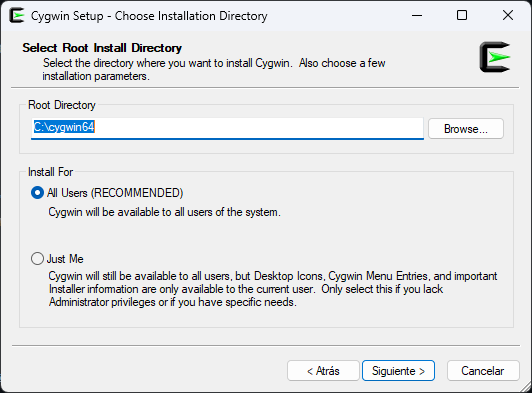
Task: Select the All Users radio button
Action: tap(37, 193)
